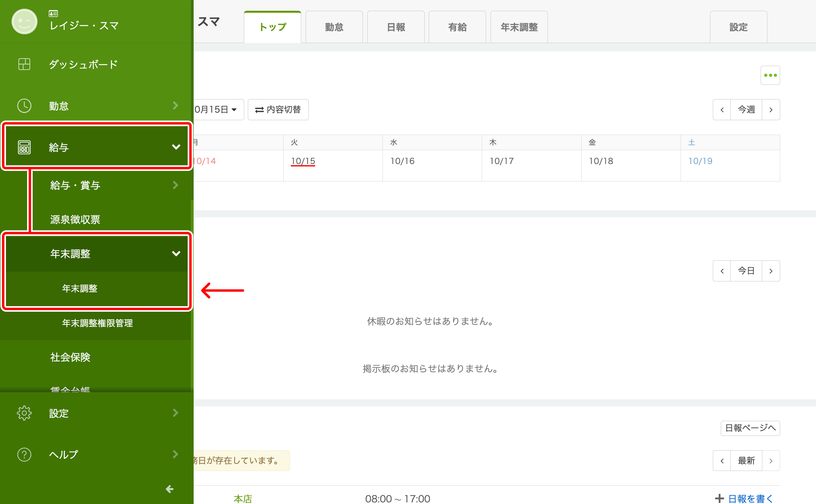
Task: Switch to the 年末調整 tab
Action: [519, 27]
